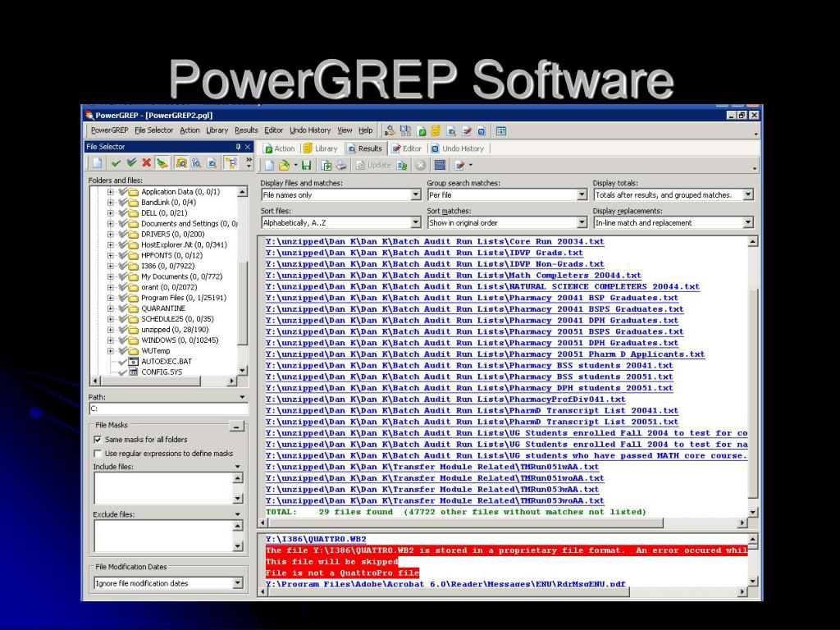The height and width of the screenshot is (630, 840).
Task: Pin the File Selector panel
Action: tap(238, 146)
